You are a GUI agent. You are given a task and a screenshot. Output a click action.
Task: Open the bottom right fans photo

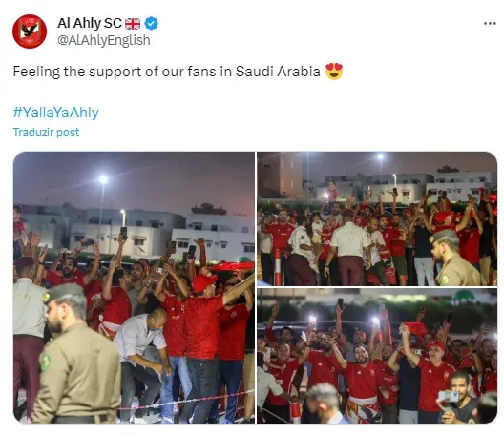pyautogui.click(x=377, y=356)
